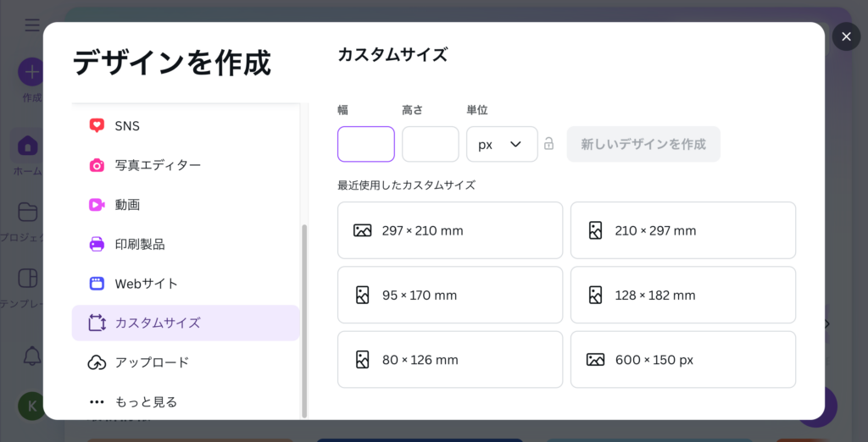The height and width of the screenshot is (442, 868).
Task: Choose the 297 × 210 mm preset
Action: (450, 230)
